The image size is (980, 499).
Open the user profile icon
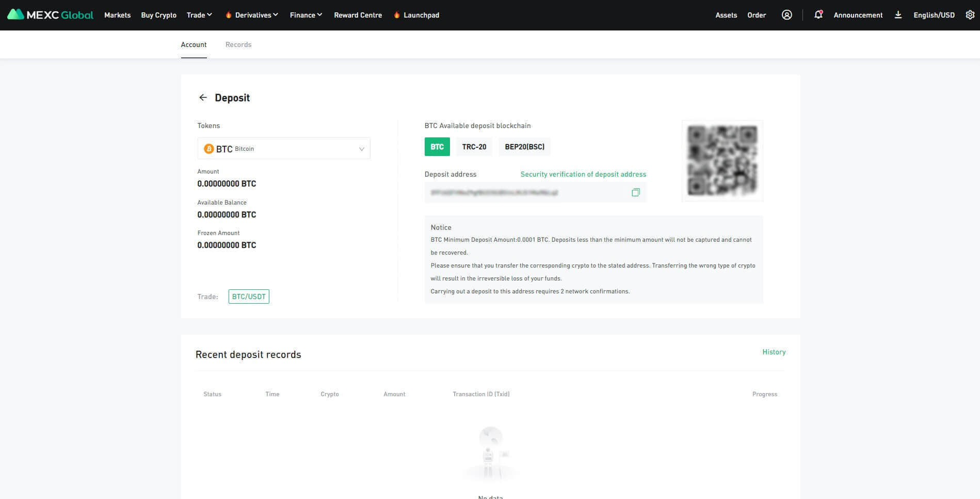[x=786, y=15]
